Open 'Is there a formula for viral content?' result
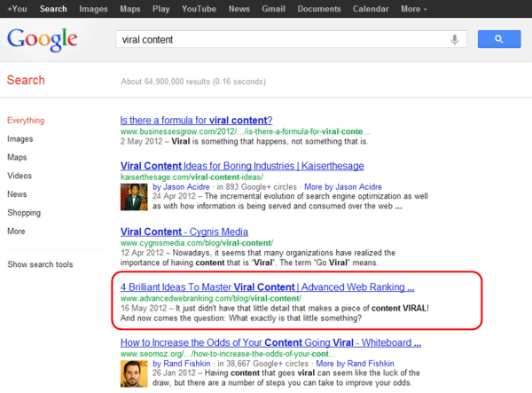532x393 pixels. click(196, 120)
